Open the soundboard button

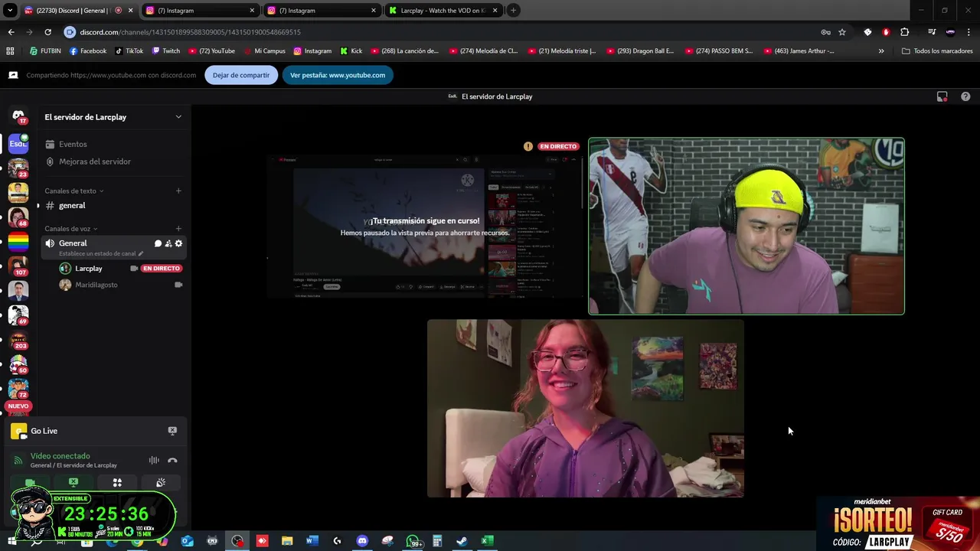coord(161,483)
